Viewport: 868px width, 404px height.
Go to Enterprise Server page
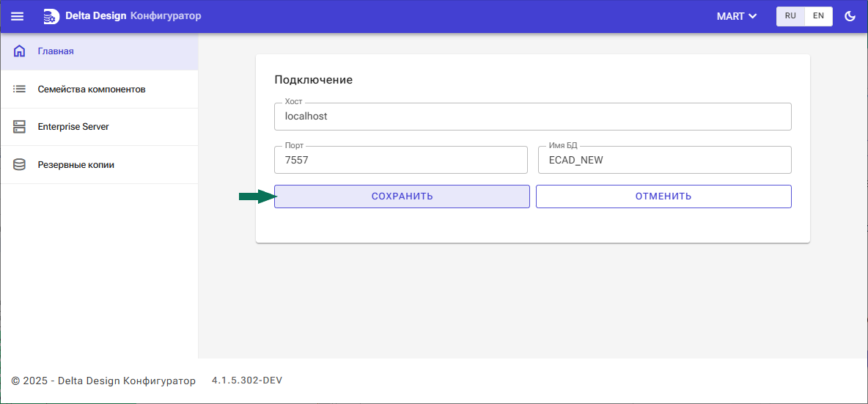73,127
